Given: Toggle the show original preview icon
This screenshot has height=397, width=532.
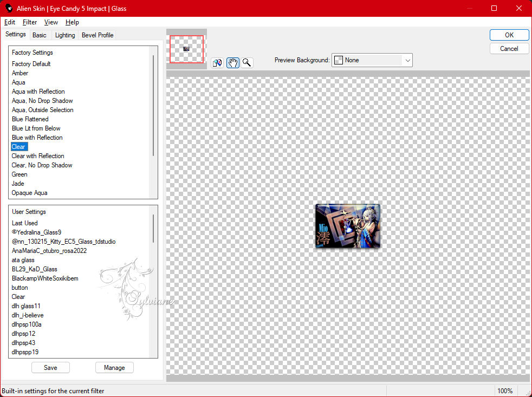Looking at the screenshot, I should pos(217,63).
